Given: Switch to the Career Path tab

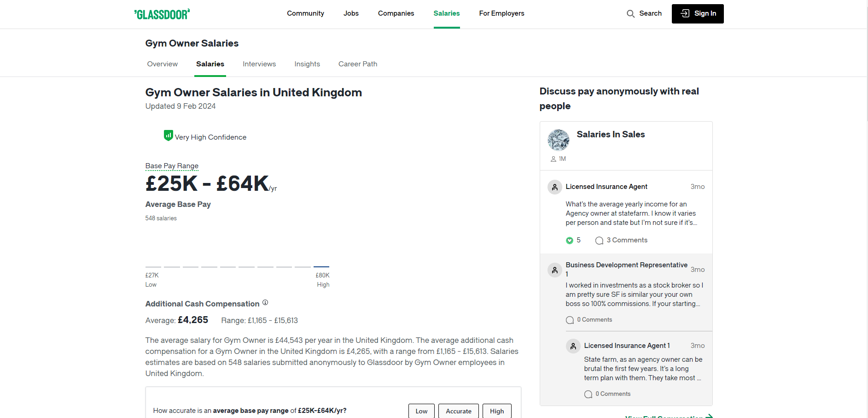Looking at the screenshot, I should pos(357,64).
